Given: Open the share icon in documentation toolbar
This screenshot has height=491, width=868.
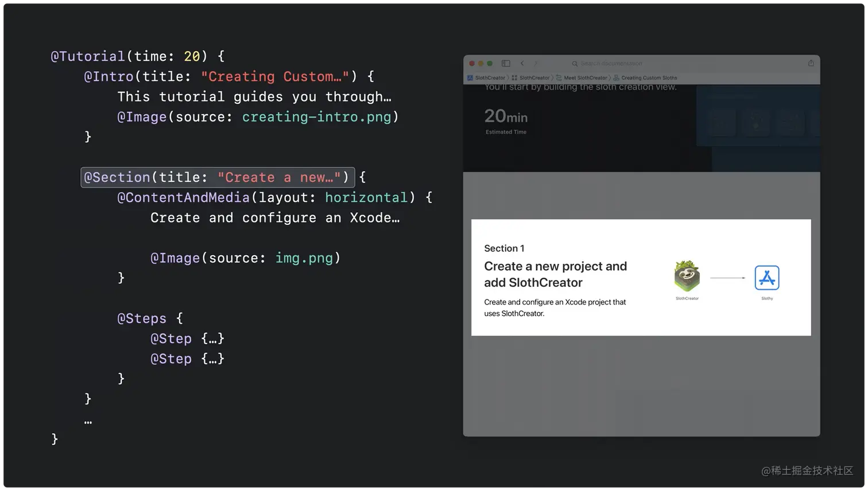Looking at the screenshot, I should click(x=811, y=63).
